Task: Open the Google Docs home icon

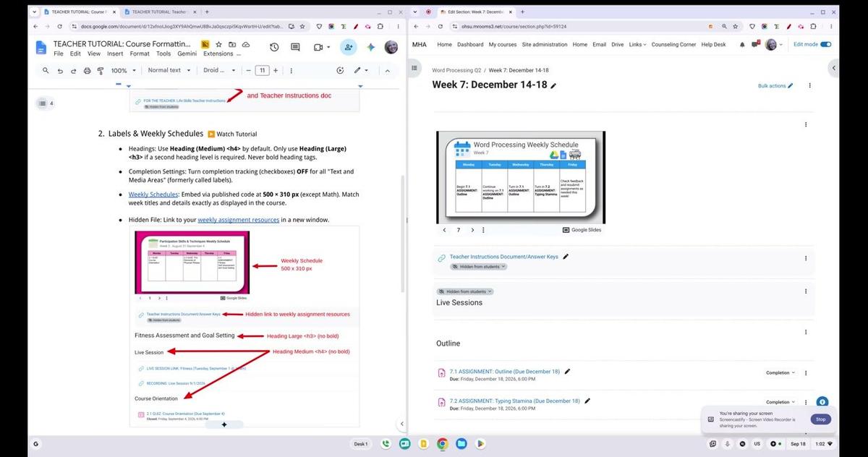Action: [x=41, y=48]
